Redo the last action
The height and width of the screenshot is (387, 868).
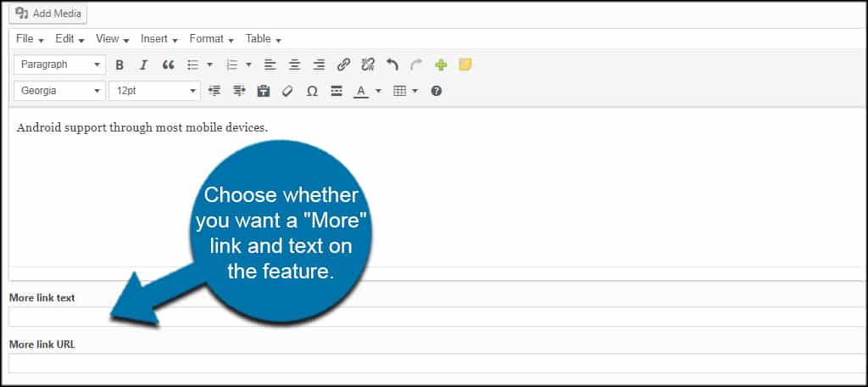[x=416, y=64]
